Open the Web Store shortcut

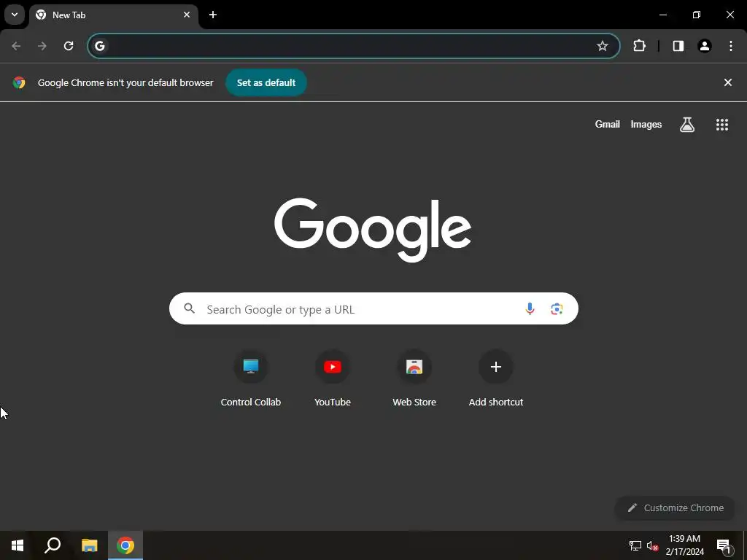pyautogui.click(x=414, y=379)
